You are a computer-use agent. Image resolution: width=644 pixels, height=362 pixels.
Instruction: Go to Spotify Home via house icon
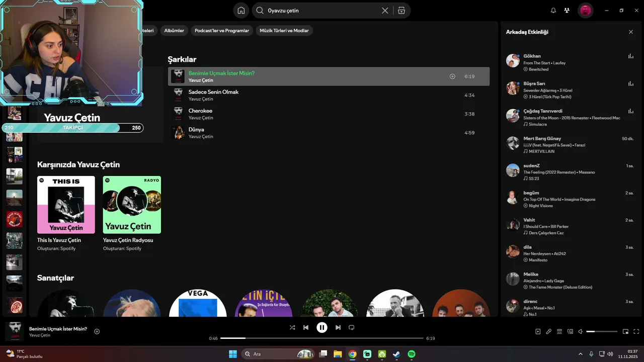tap(241, 11)
